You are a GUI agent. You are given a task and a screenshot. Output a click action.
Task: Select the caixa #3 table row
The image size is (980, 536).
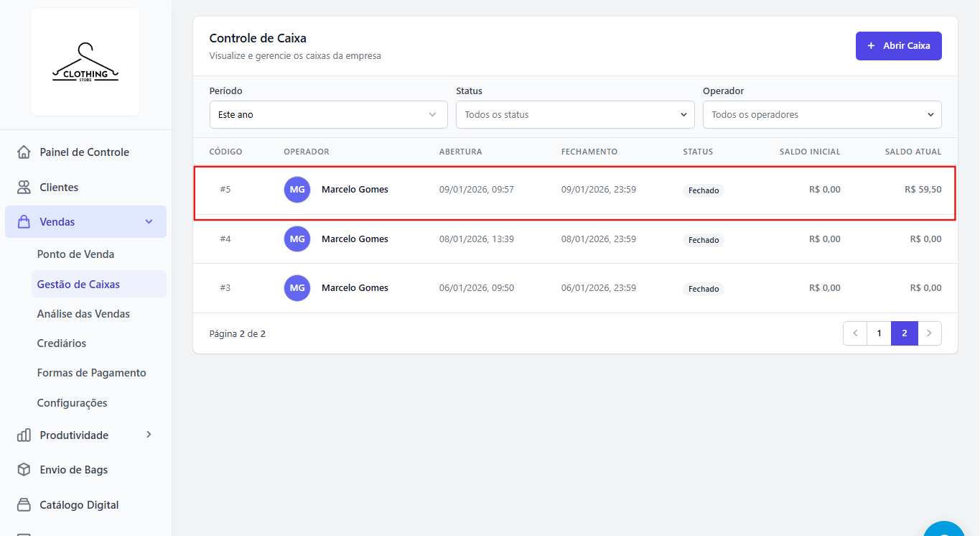574,288
